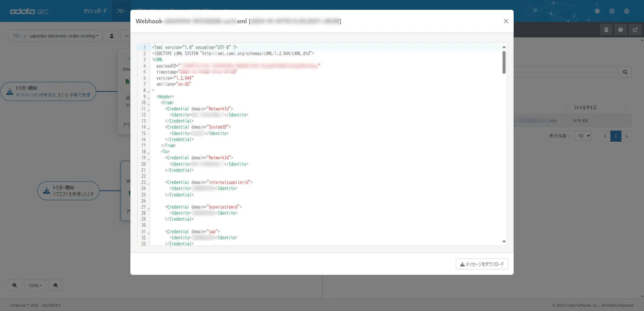644x311 pixels.
Task: Click the version="1.2.044" attribute line
Action: (x=175, y=78)
